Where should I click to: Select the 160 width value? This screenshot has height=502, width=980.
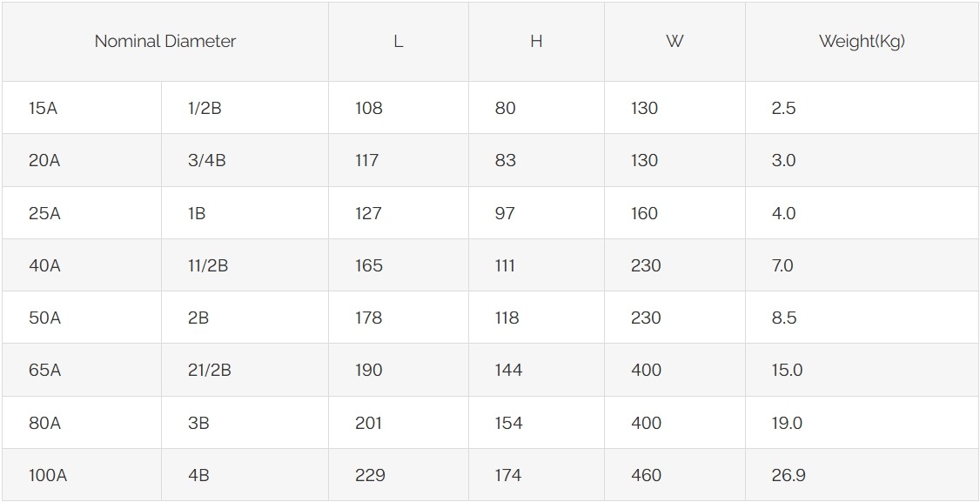click(x=644, y=213)
